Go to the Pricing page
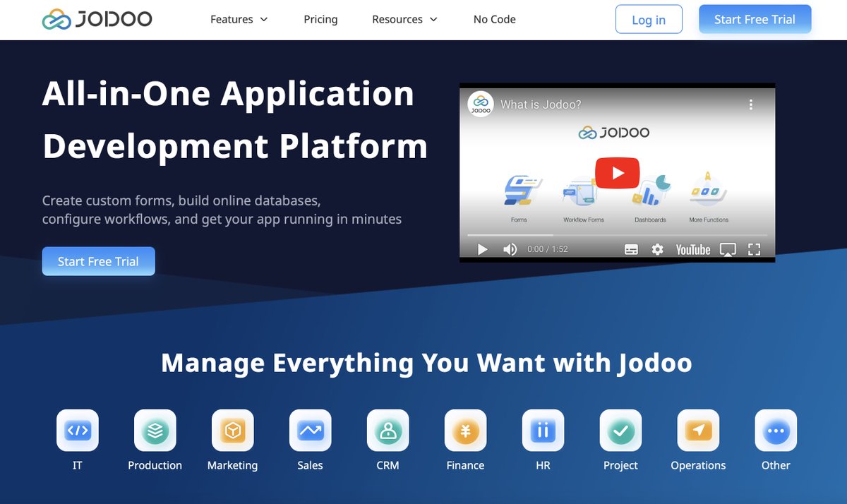The width and height of the screenshot is (847, 504). click(320, 19)
